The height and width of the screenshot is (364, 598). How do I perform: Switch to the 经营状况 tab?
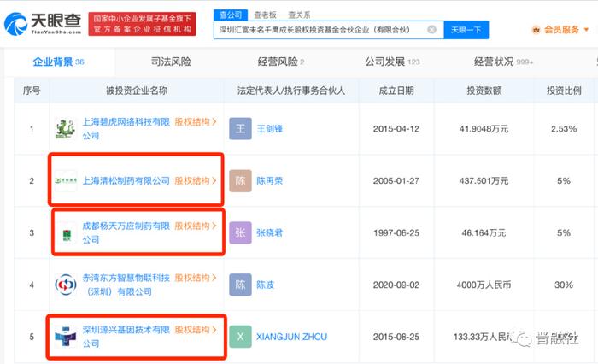503,62
